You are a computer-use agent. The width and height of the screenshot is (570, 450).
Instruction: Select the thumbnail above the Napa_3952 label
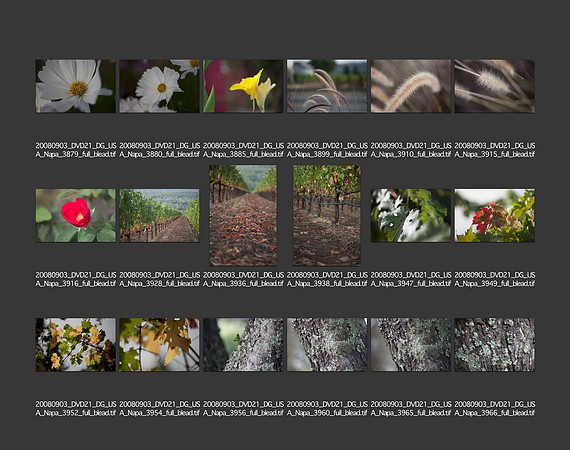click(x=76, y=345)
